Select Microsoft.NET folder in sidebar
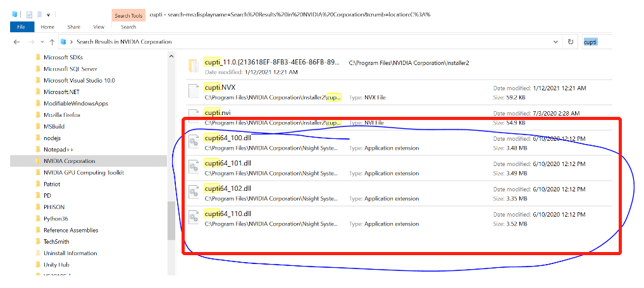The width and height of the screenshot is (644, 288). pos(61,92)
